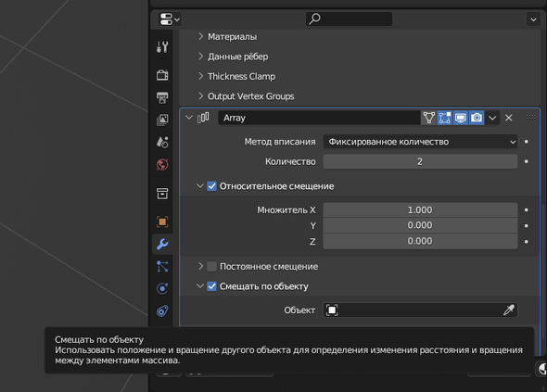Screen dimensions: 547x392
Task: Open the Physics properties tab
Action: 162,289
